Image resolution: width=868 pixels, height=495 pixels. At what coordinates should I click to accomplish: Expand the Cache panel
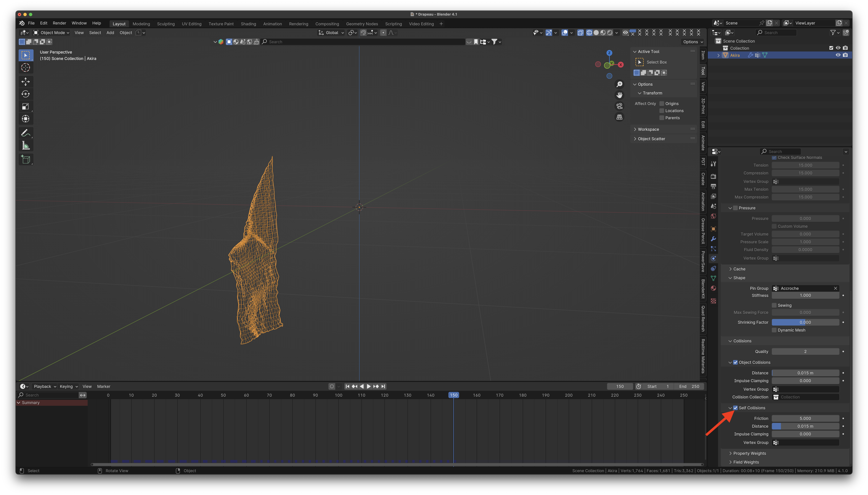point(739,269)
